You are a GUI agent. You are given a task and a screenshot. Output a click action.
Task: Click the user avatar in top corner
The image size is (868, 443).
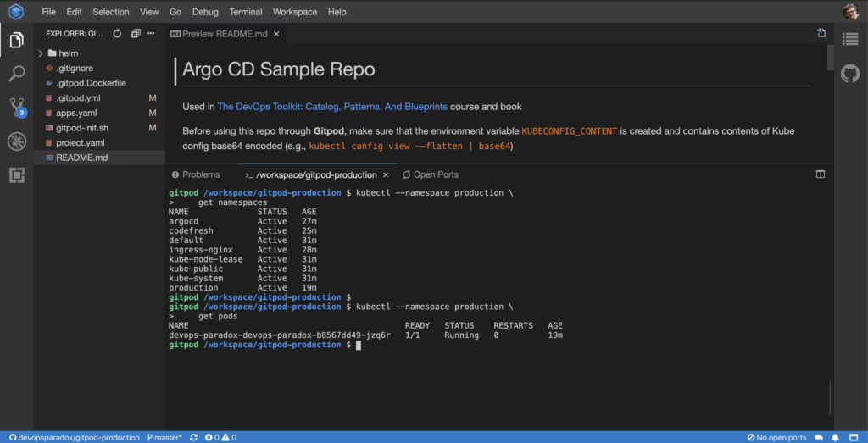(x=850, y=12)
